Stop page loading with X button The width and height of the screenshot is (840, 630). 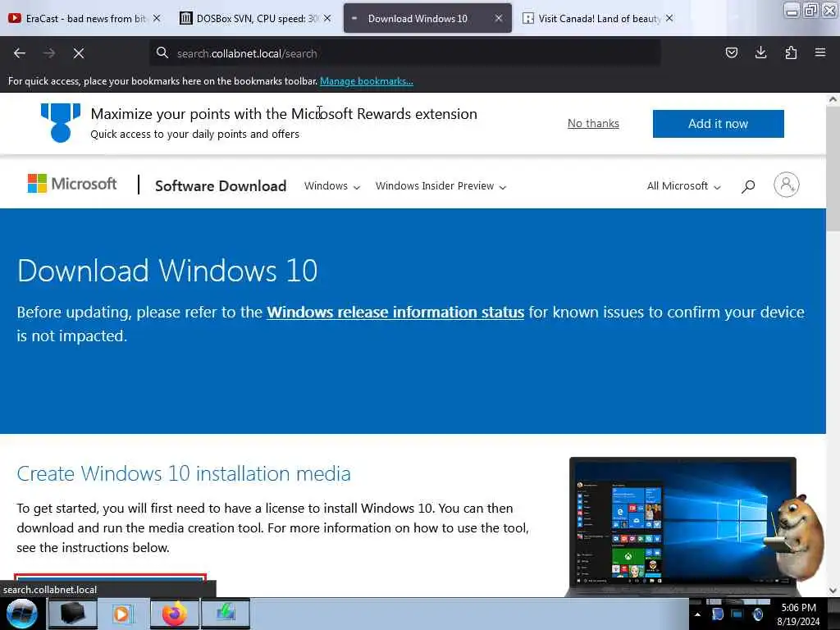(x=79, y=53)
